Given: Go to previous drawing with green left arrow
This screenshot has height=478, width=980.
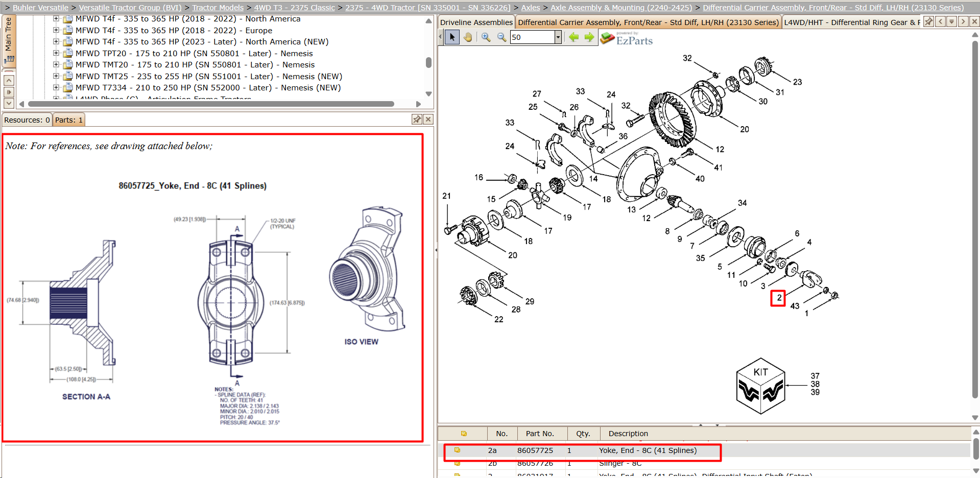Looking at the screenshot, I should 574,37.
